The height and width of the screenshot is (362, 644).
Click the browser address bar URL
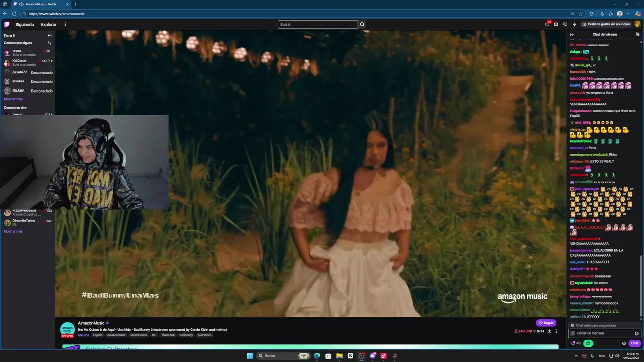click(x=56, y=14)
